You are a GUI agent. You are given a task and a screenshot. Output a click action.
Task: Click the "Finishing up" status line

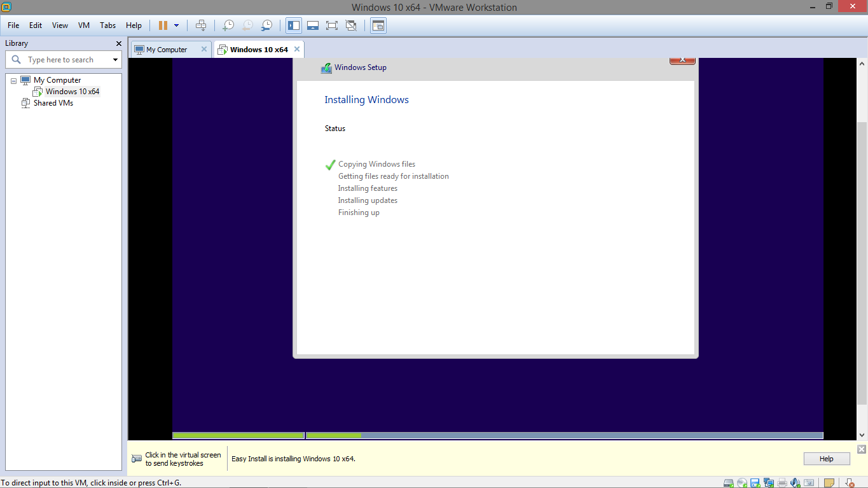[359, 213]
